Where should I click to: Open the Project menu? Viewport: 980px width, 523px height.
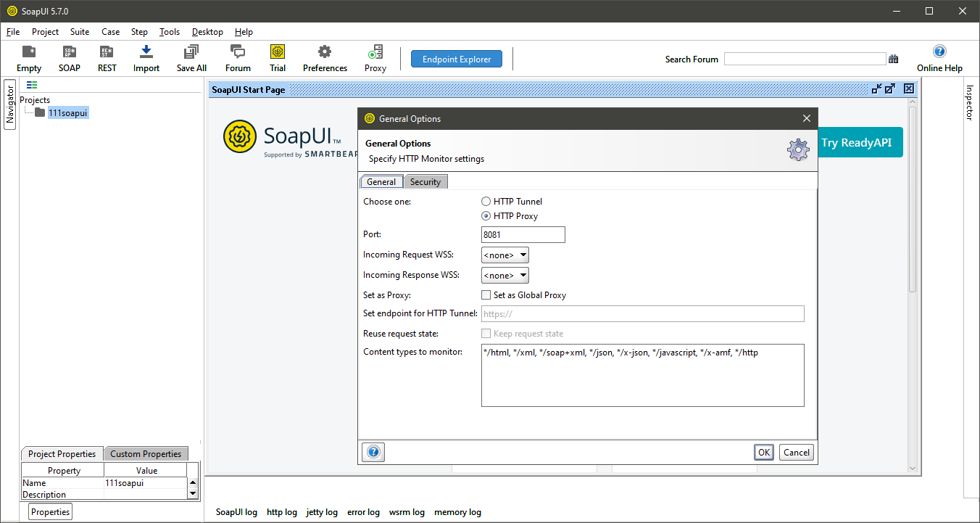pyautogui.click(x=45, y=32)
